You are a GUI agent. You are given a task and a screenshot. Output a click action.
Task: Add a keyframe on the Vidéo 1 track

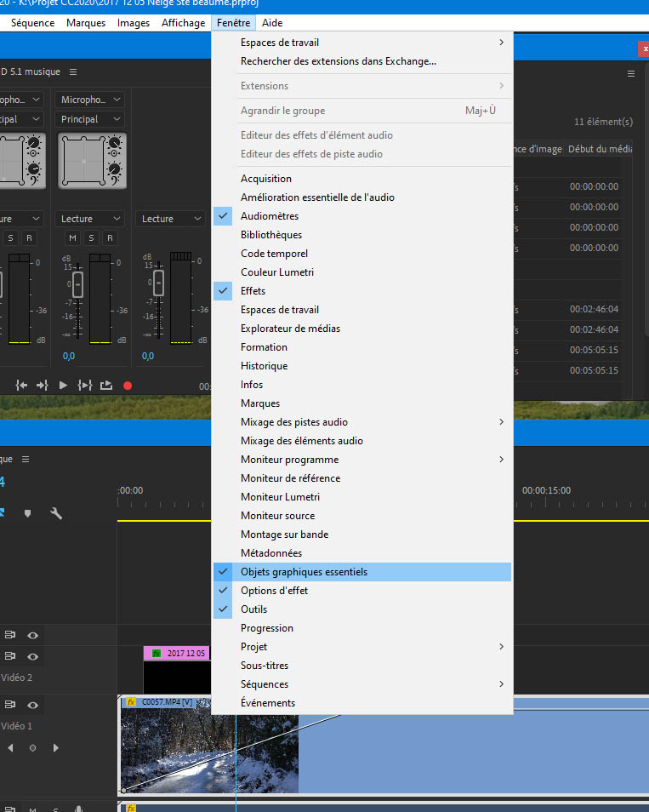pyautogui.click(x=33, y=748)
